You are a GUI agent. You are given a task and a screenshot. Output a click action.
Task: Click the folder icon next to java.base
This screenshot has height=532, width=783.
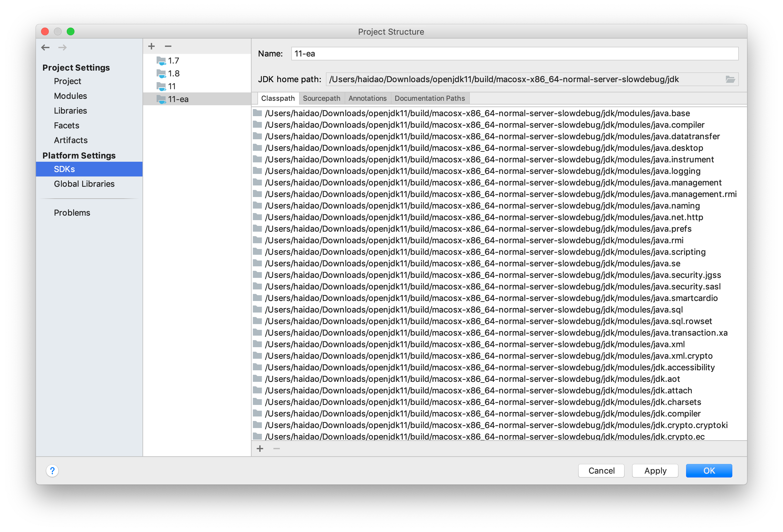(x=257, y=113)
